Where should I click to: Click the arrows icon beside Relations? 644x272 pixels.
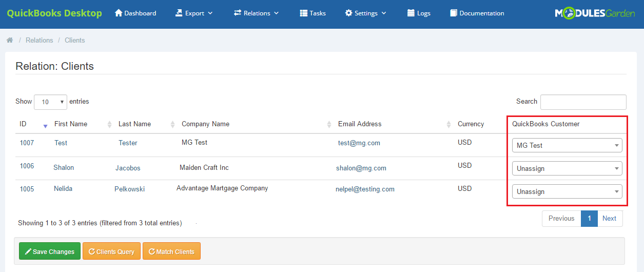coord(238,13)
